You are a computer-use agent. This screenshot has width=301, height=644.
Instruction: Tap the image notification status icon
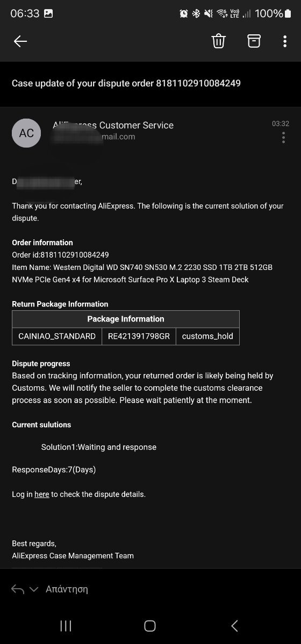click(x=48, y=14)
